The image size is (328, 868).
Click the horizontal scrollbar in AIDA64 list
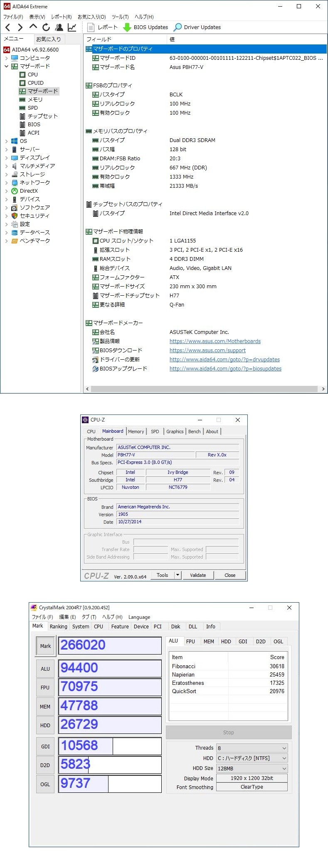pos(204,389)
